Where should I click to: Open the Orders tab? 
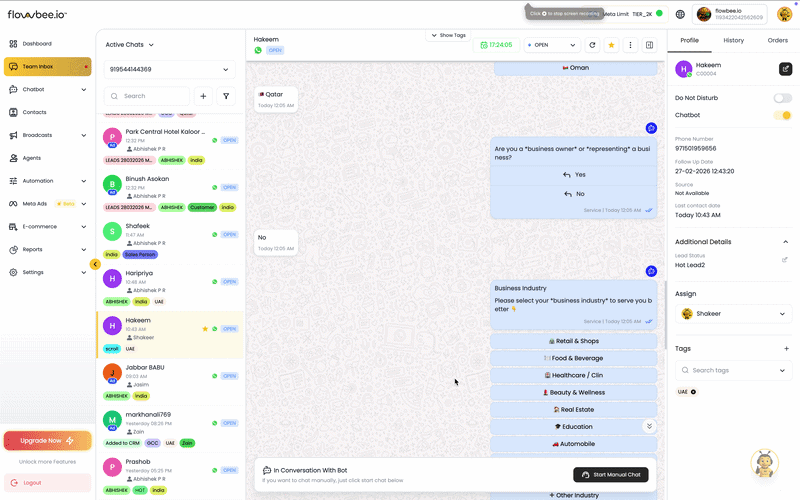777,40
